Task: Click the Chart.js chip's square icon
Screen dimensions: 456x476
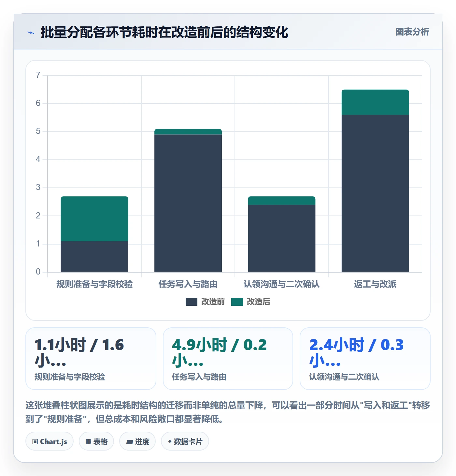Action: pyautogui.click(x=35, y=442)
